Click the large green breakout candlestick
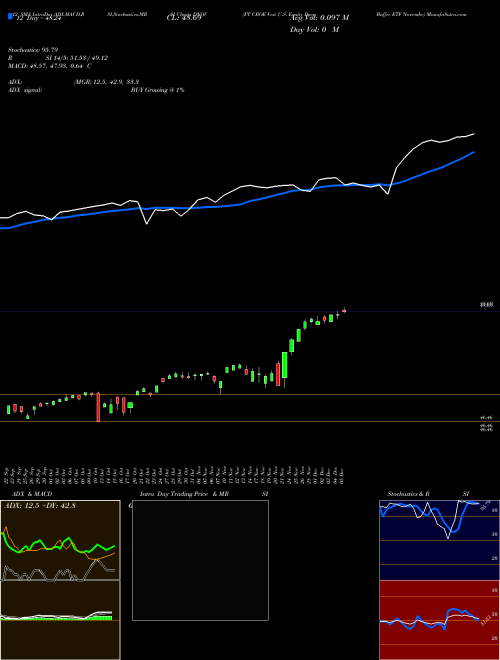Viewport: 500px width, 660px height. 285,365
